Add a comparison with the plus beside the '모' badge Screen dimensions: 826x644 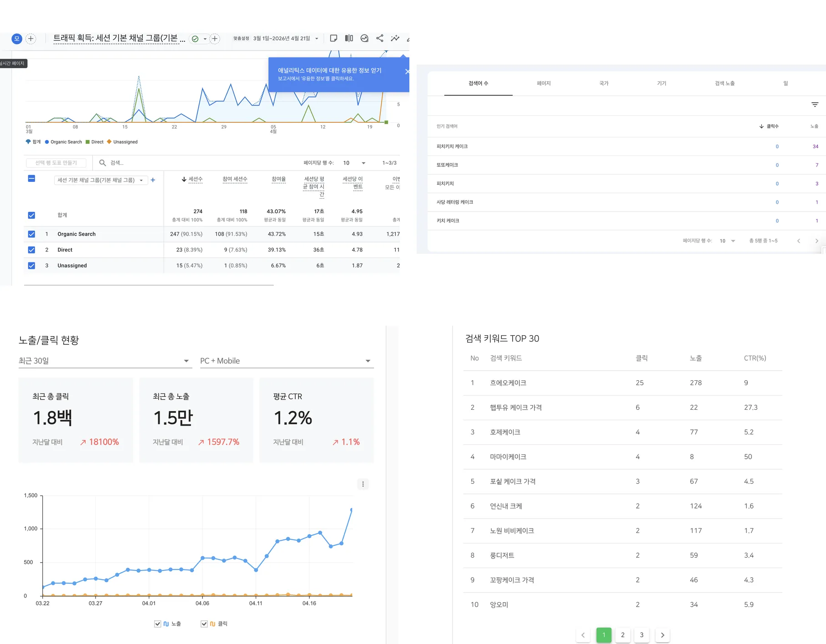(31, 39)
